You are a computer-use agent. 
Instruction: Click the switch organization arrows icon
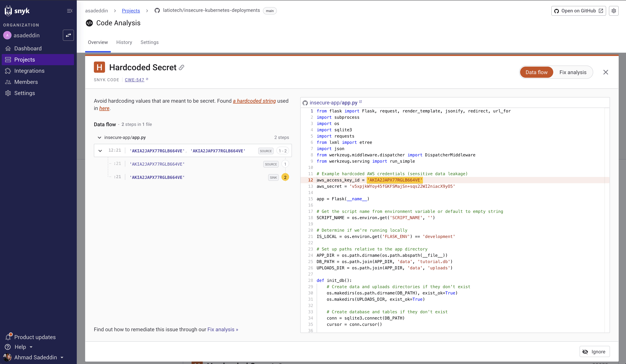pyautogui.click(x=68, y=35)
